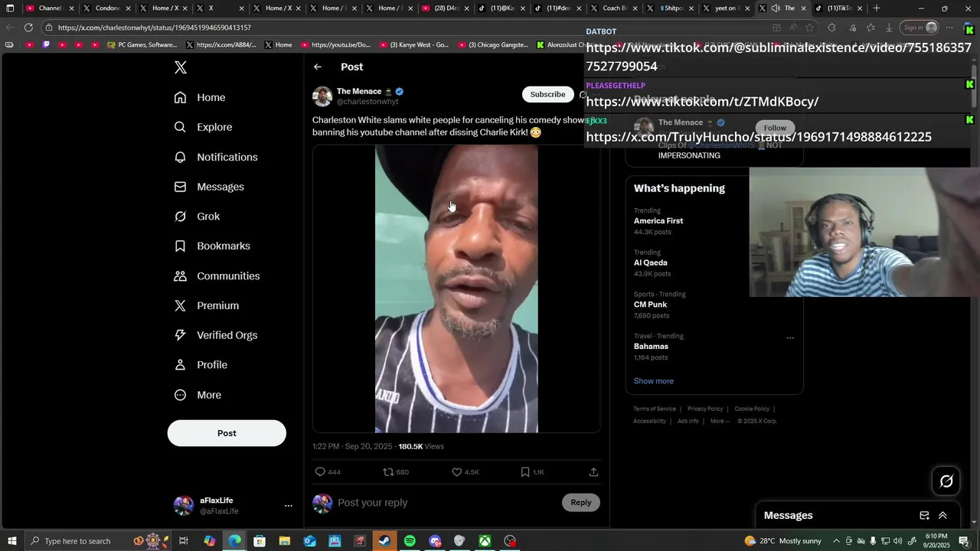Open the Xbox app from the taskbar
The height and width of the screenshot is (551, 980).
point(485,541)
